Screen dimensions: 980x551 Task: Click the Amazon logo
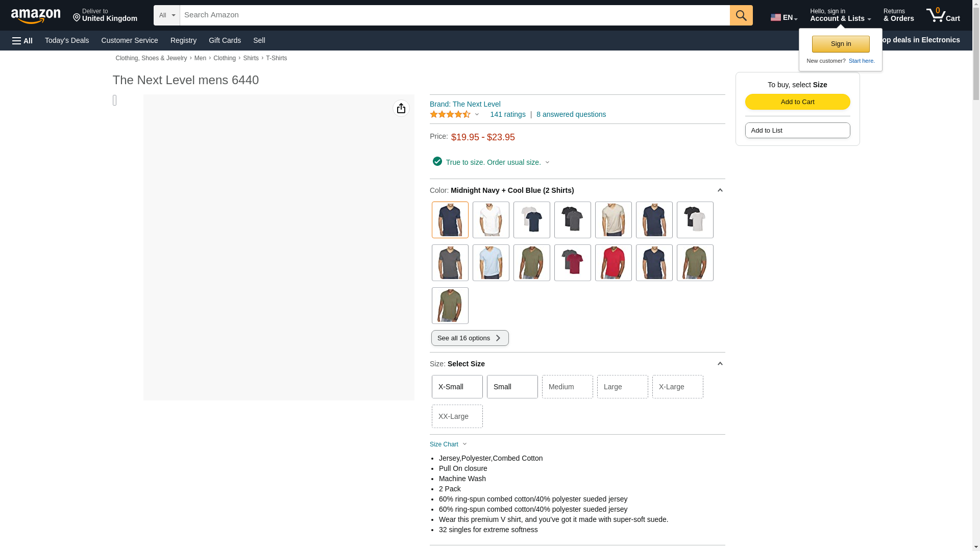(36, 16)
